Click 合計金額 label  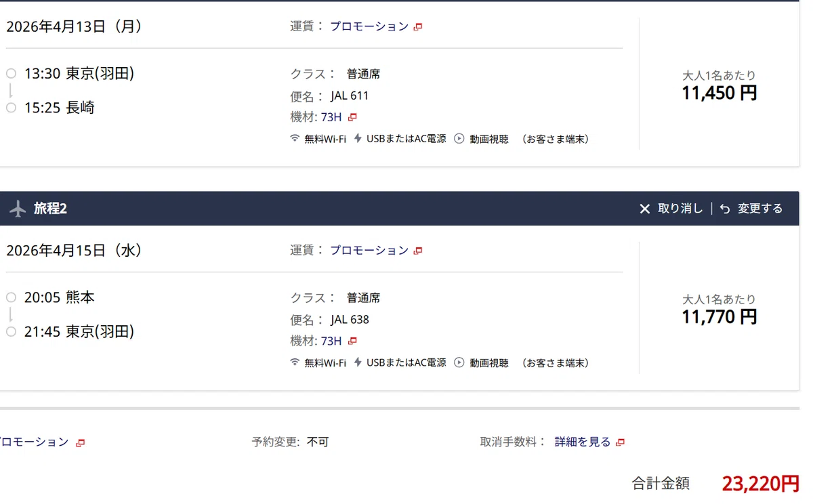[661, 483]
